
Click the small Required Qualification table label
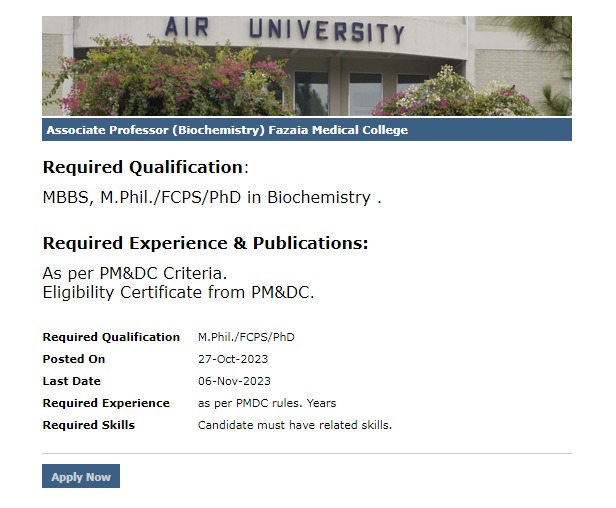pyautogui.click(x=111, y=337)
